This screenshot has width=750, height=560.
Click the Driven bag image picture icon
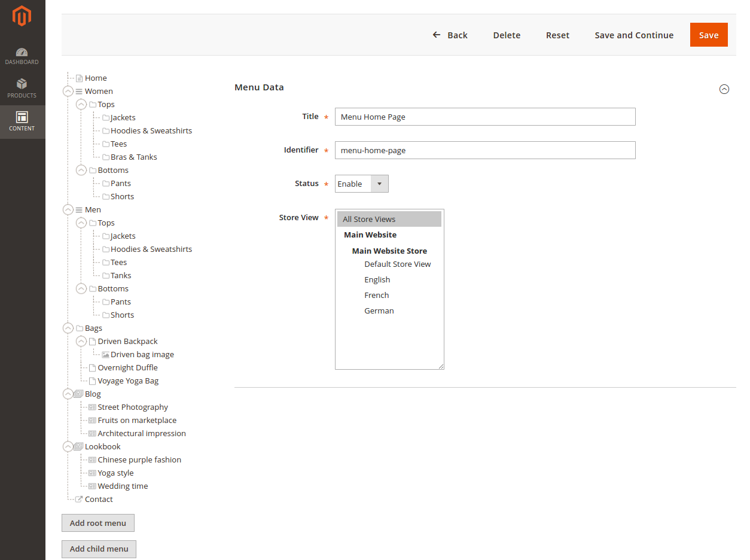point(105,355)
